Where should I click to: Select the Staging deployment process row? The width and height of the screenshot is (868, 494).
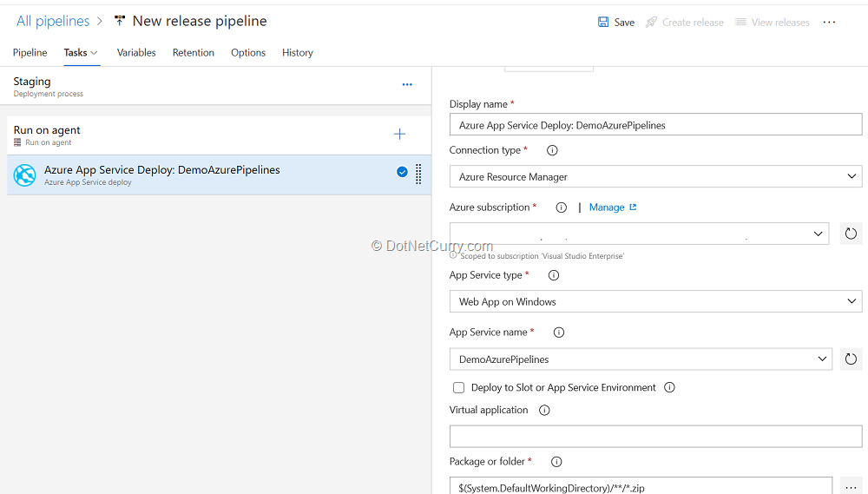tap(216, 87)
